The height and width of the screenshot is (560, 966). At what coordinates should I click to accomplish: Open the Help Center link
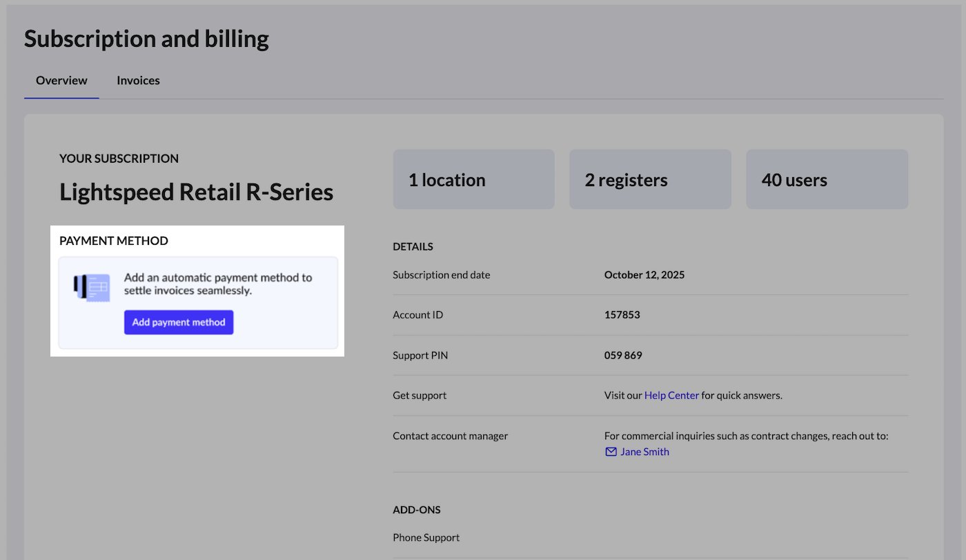coord(671,395)
